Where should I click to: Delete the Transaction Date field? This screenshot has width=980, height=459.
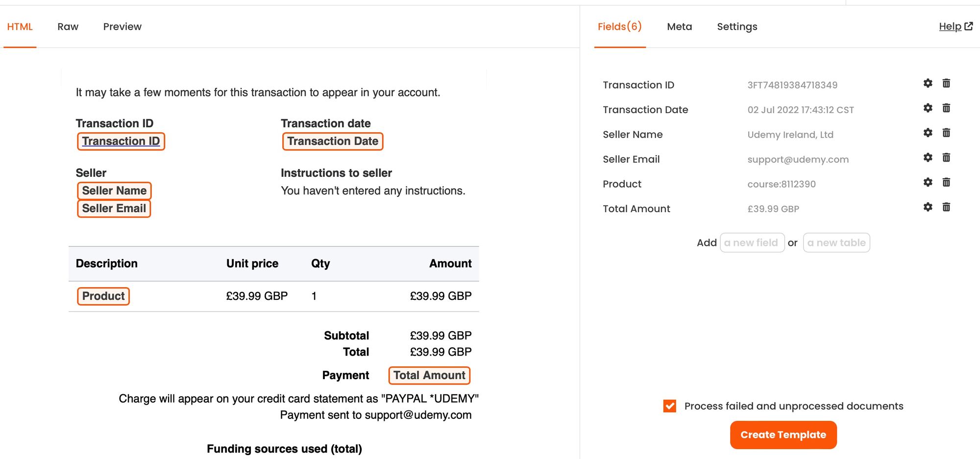coord(946,108)
